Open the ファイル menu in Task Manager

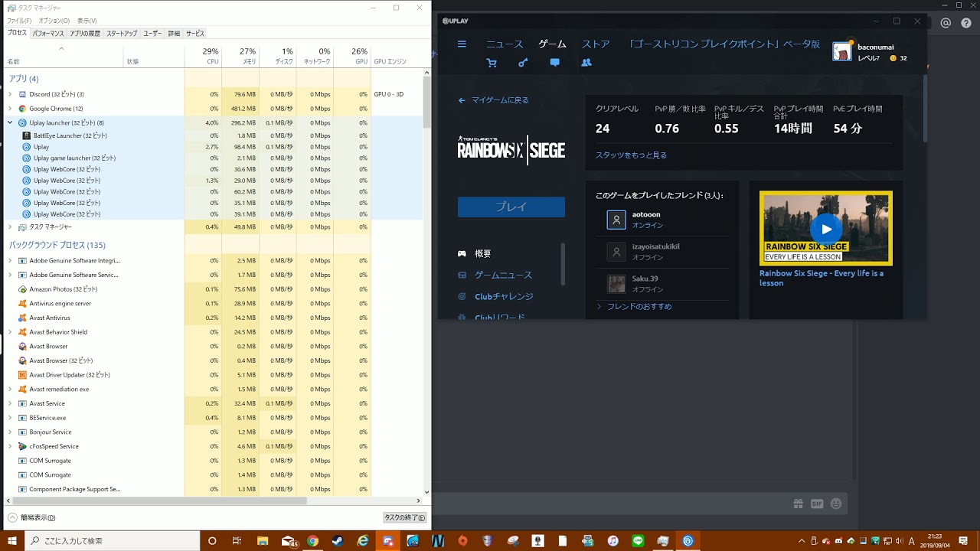point(19,21)
